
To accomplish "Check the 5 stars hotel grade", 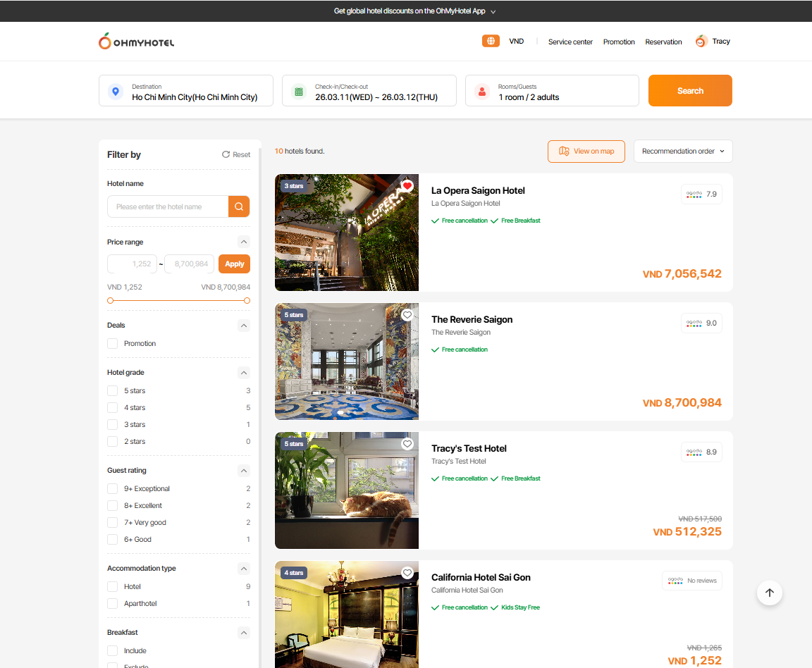I will 112,391.
